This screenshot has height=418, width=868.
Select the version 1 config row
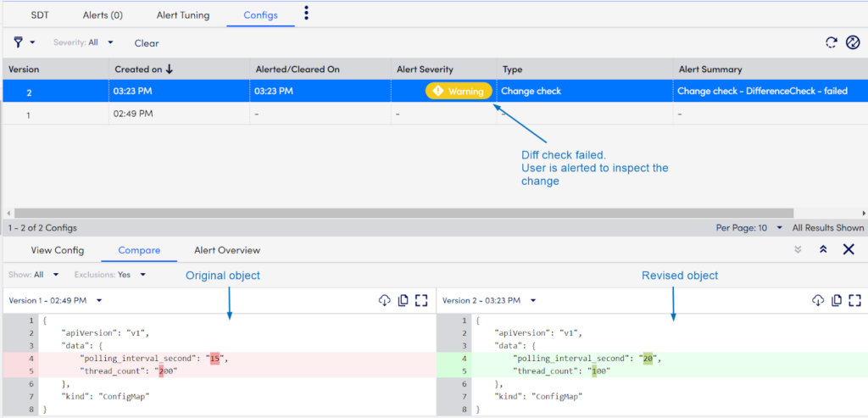pyautogui.click(x=434, y=114)
